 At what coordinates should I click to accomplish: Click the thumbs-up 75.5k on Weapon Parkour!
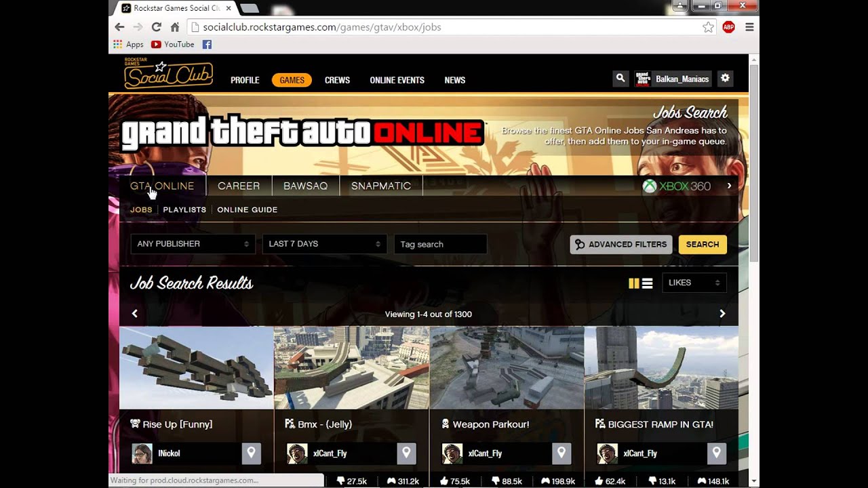455,481
